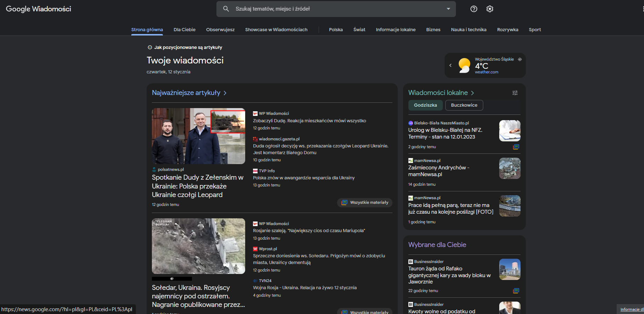Open article Zaśmiecony Andrychów
The width and height of the screenshot is (644, 314).
pos(439,171)
